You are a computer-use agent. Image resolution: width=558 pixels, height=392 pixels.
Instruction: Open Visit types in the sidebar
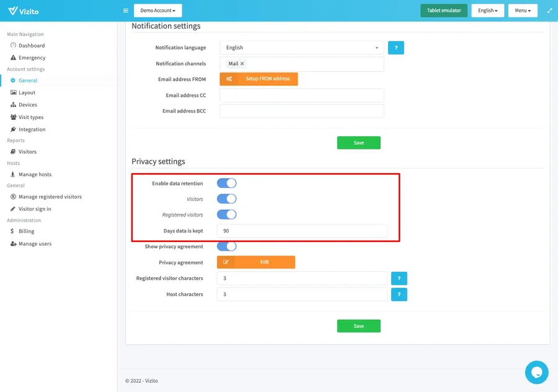(x=31, y=117)
